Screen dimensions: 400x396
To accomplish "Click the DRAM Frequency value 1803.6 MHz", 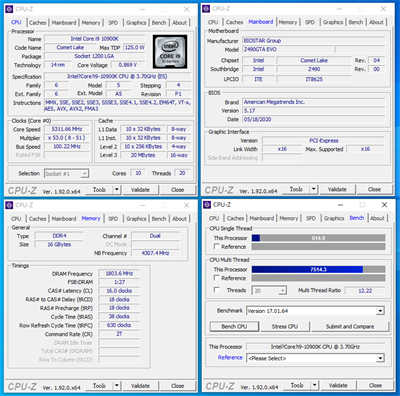I will coord(119,273).
